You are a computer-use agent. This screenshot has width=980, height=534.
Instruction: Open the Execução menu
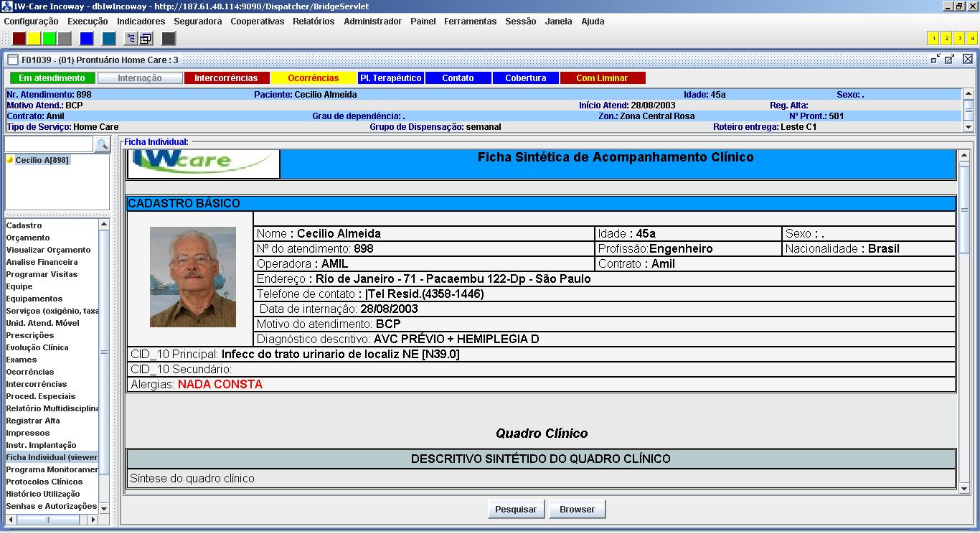88,22
